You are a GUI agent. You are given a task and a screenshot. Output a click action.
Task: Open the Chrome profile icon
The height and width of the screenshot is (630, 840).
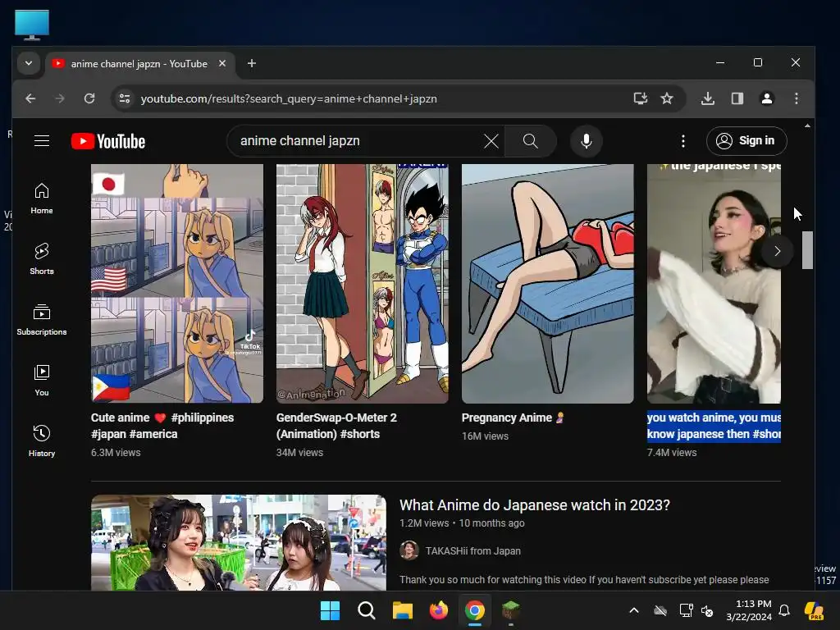767,98
